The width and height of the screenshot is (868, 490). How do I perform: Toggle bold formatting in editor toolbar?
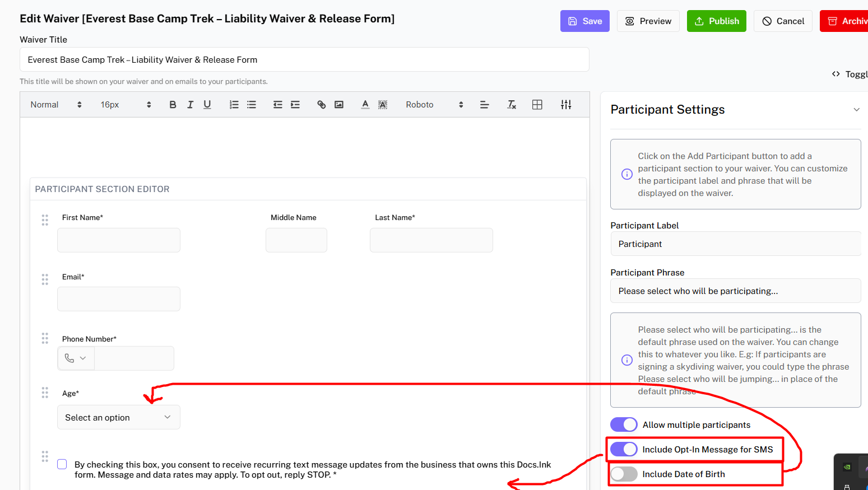(x=173, y=105)
